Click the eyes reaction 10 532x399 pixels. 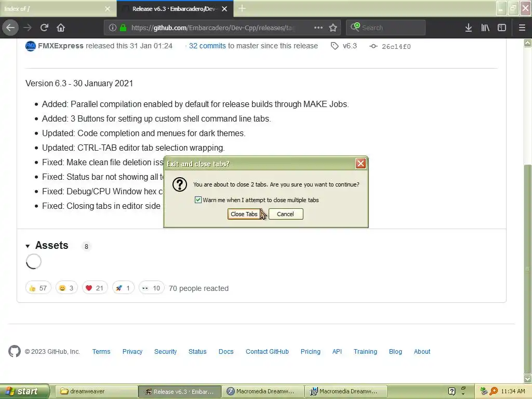(151, 288)
